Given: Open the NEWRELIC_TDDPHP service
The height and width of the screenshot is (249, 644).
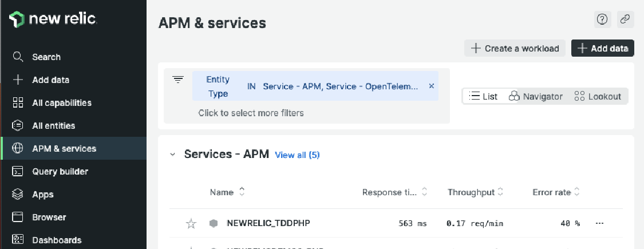Looking at the screenshot, I should pos(268,223).
